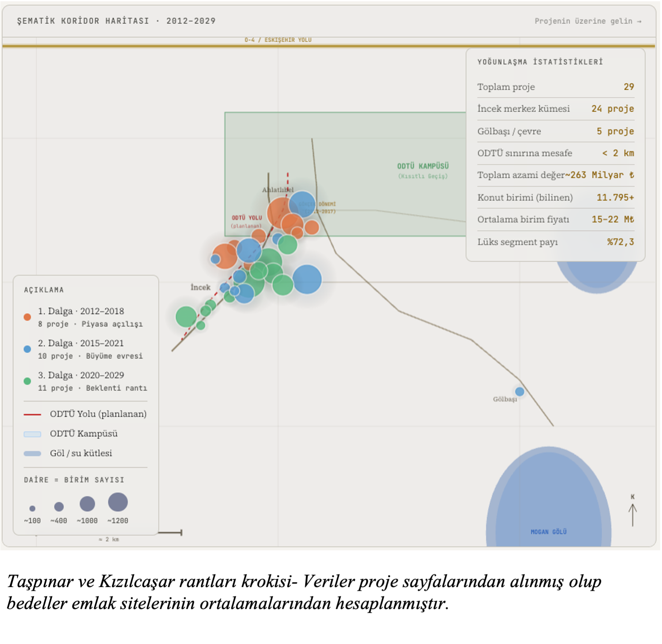Click the O-4 / Eskişehir Yolu label
The height and width of the screenshot is (644, 662).
pyautogui.click(x=278, y=40)
